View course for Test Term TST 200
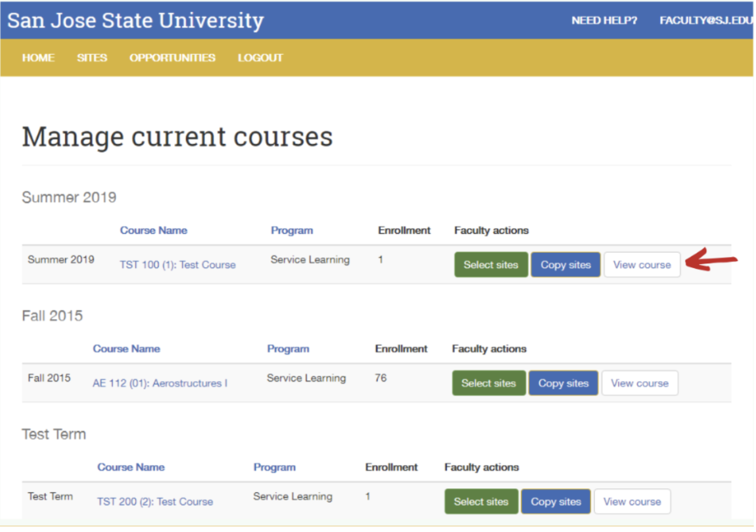 (x=632, y=502)
